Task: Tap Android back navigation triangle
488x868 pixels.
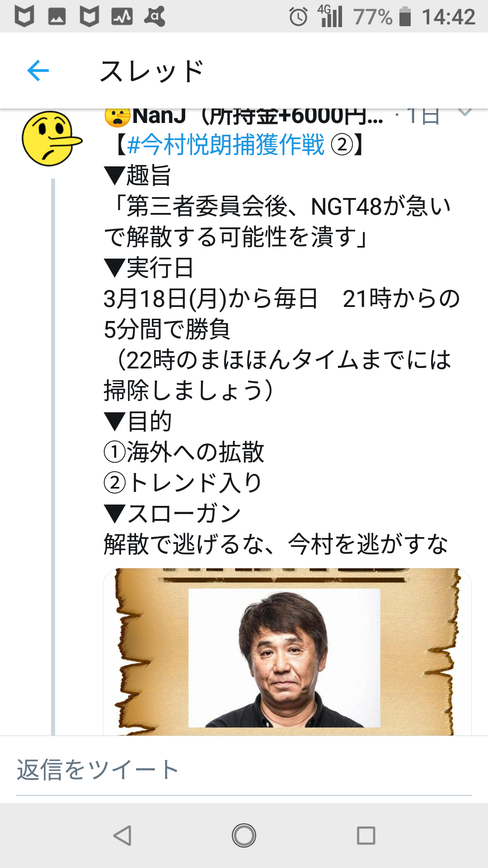Action: pyautogui.click(x=122, y=835)
